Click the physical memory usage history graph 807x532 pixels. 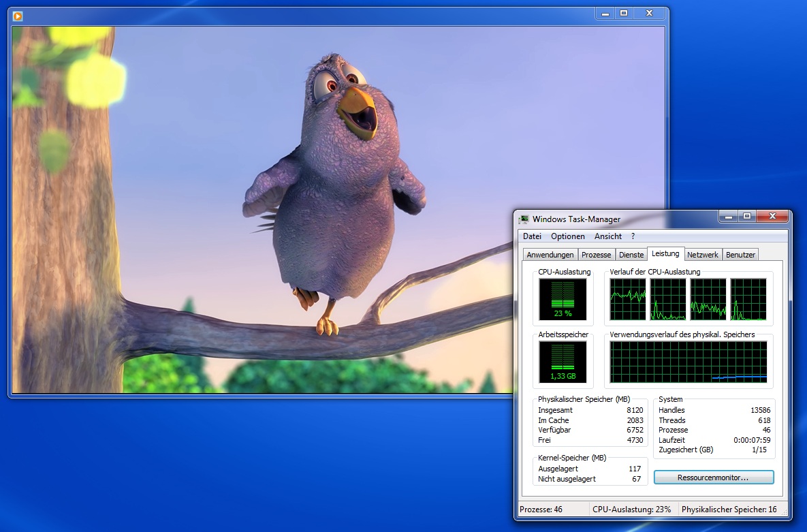(688, 362)
